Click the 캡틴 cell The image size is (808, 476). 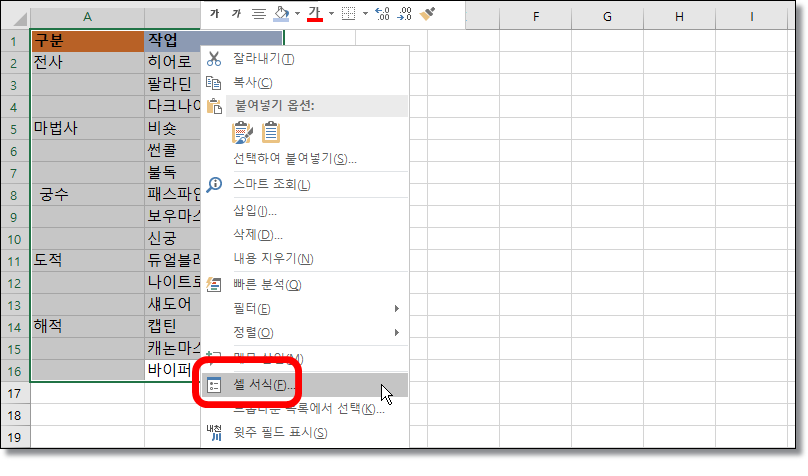click(173, 327)
